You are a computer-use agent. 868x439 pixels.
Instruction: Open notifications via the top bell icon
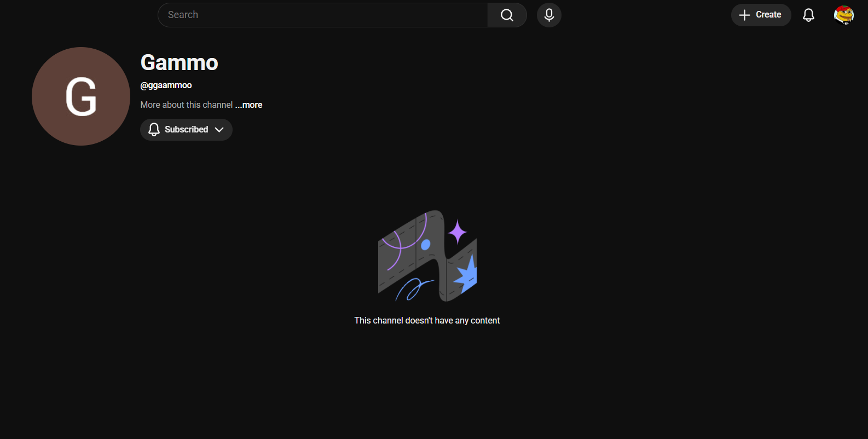[808, 15]
